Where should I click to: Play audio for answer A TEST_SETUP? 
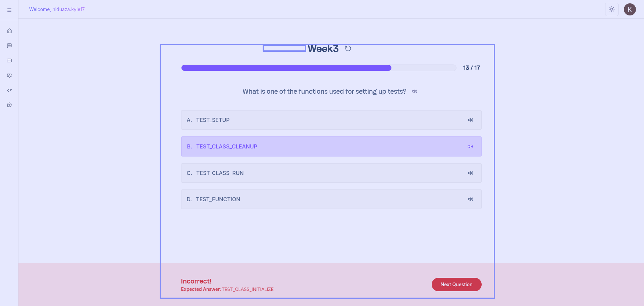(471, 120)
